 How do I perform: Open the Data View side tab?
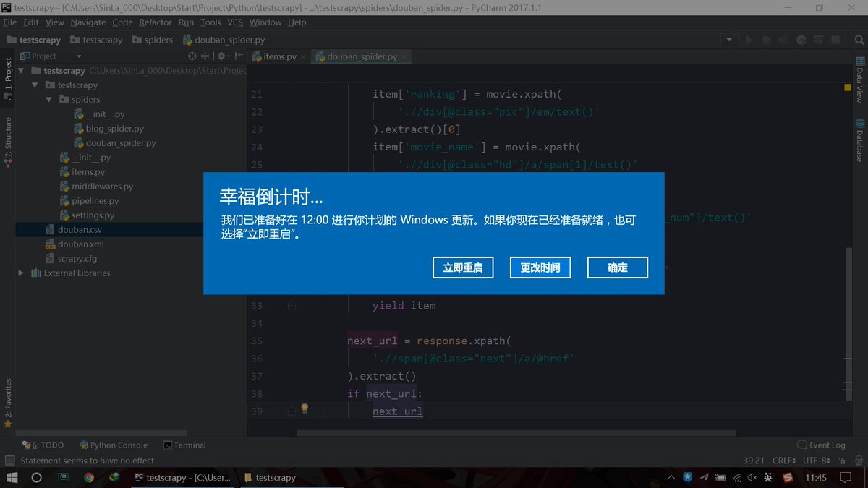click(860, 80)
